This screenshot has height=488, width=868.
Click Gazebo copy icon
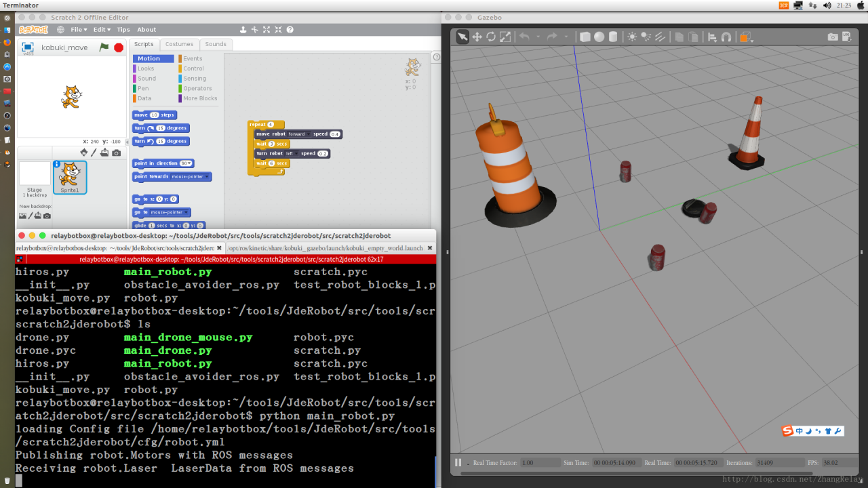tap(679, 37)
